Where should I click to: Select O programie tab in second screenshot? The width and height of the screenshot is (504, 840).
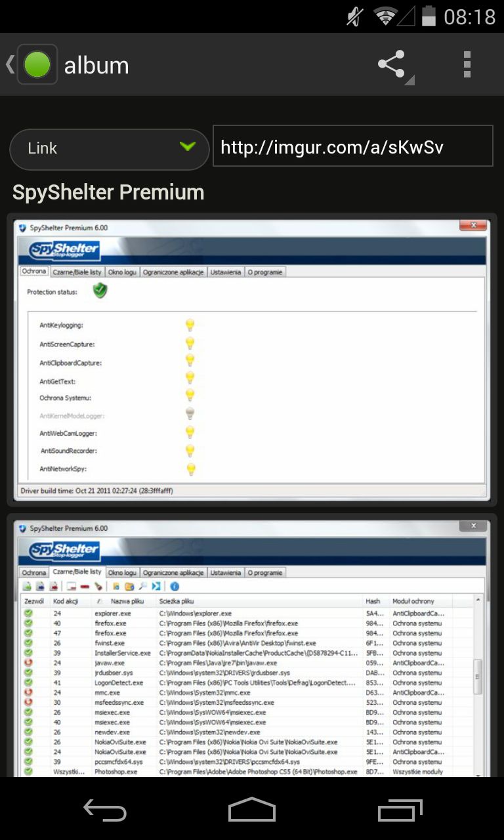click(x=264, y=573)
